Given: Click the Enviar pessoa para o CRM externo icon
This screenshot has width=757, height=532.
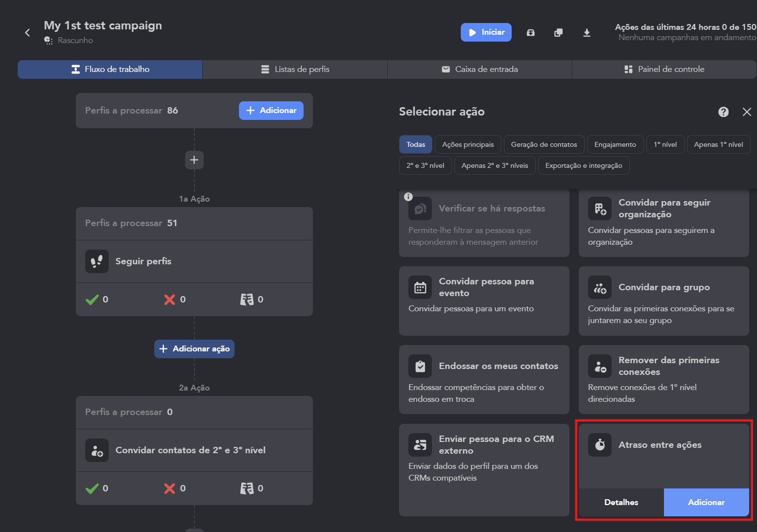Looking at the screenshot, I should point(420,445).
